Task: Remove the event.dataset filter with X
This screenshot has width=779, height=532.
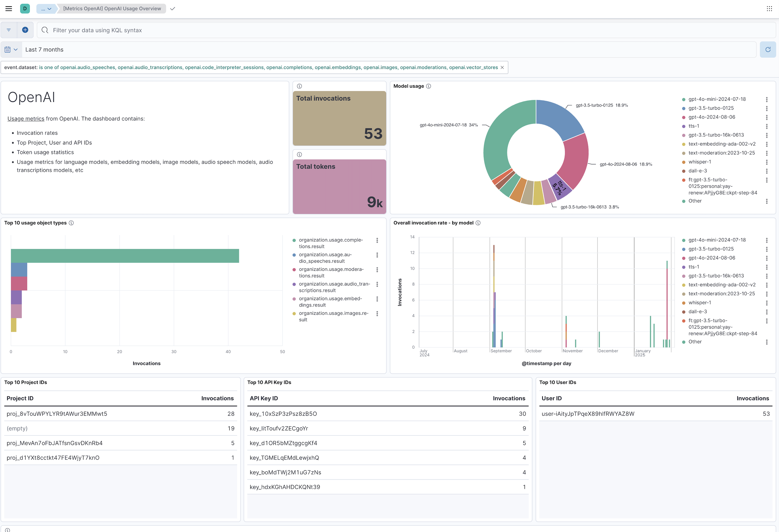Action: click(x=502, y=68)
